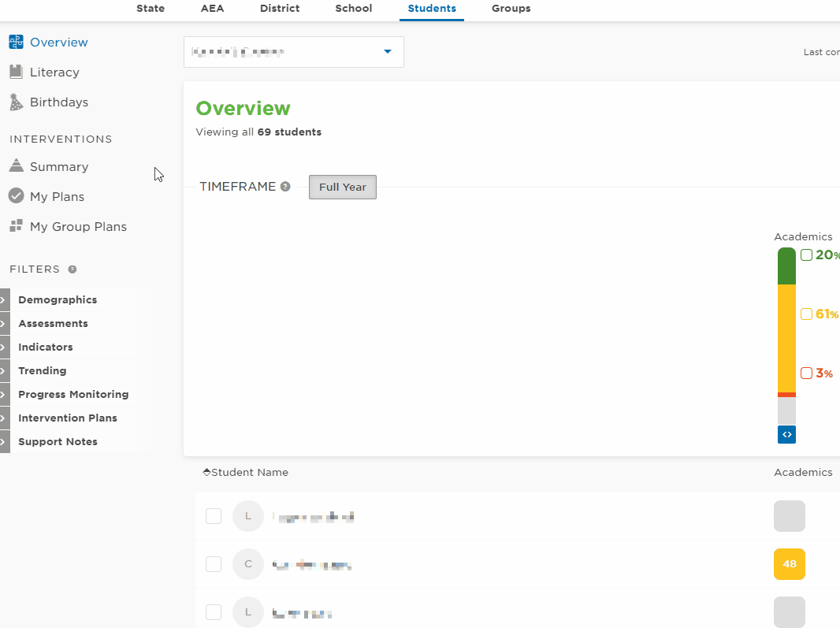Click the yellow 48 Academics score badge
The image size is (840, 628).
coord(790,564)
